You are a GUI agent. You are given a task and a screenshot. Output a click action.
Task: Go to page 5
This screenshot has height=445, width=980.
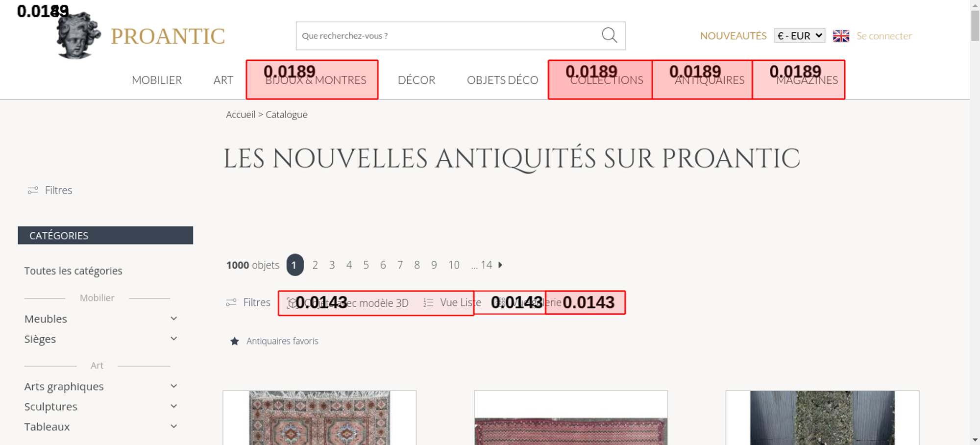[366, 265]
